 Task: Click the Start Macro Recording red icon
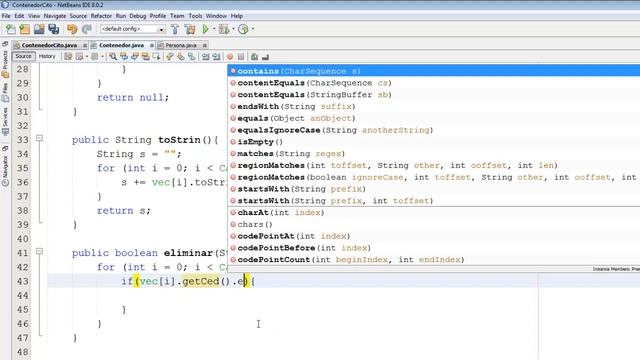coord(230,57)
